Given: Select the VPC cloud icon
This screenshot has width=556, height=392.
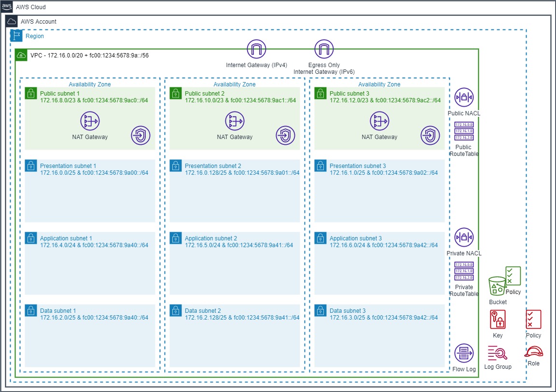Looking at the screenshot, I should (x=21, y=55).
